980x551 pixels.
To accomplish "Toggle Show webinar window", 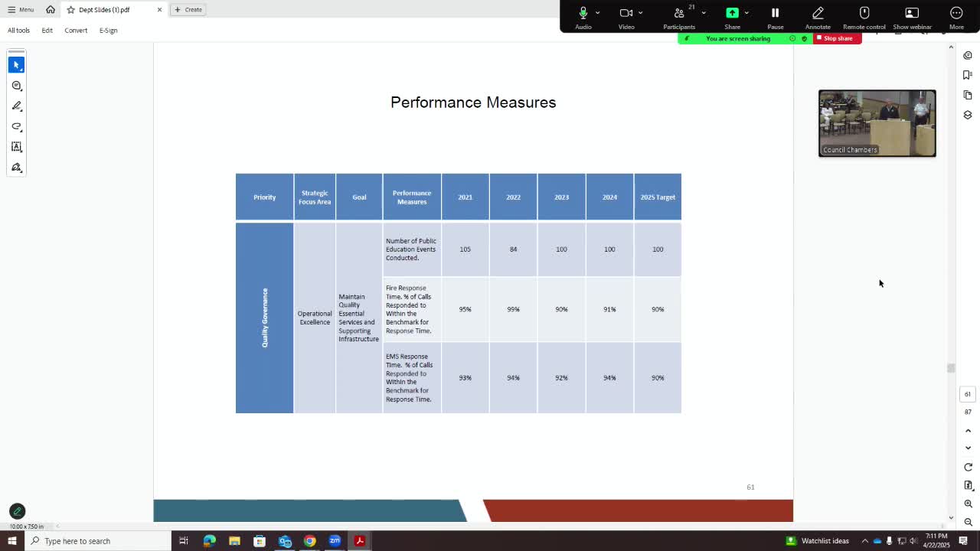I will [912, 17].
